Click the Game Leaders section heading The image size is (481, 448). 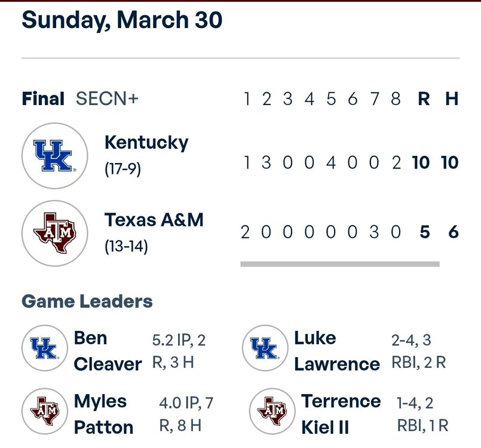click(87, 301)
